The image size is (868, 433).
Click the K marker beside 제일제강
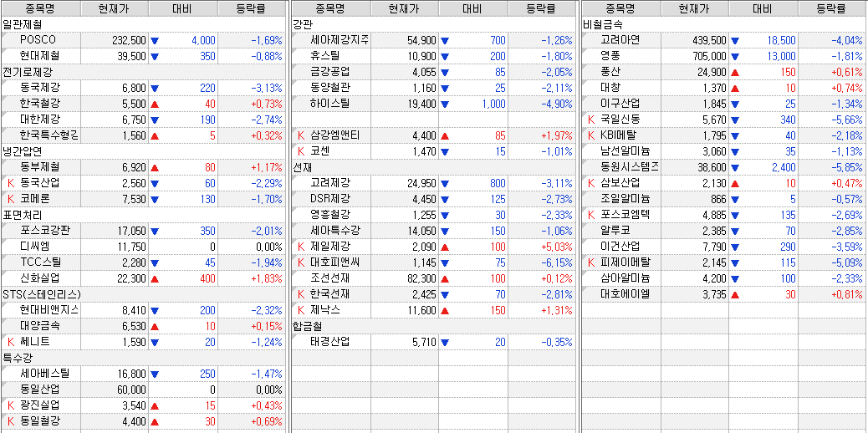301,247
